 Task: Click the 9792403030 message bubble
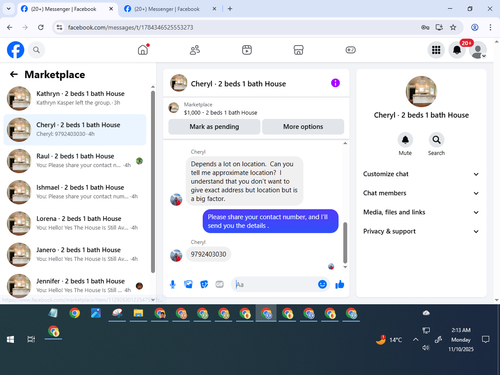coord(208,254)
